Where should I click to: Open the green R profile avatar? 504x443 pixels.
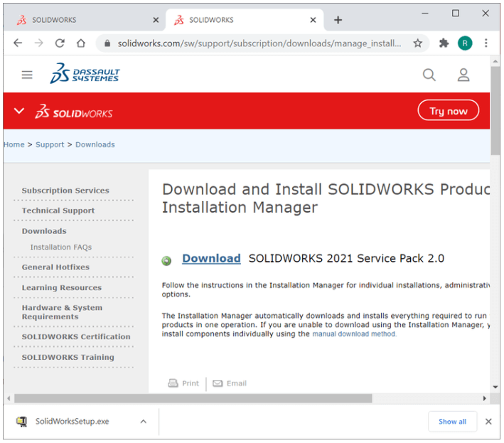[465, 43]
